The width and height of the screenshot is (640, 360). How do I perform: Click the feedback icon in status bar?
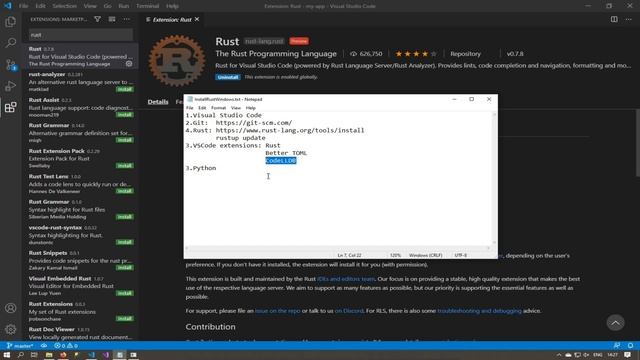[x=617, y=346]
